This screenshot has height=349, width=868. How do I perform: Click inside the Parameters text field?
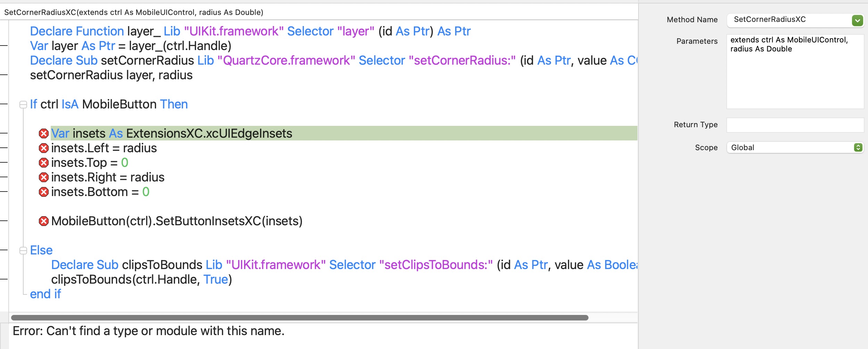(795, 76)
